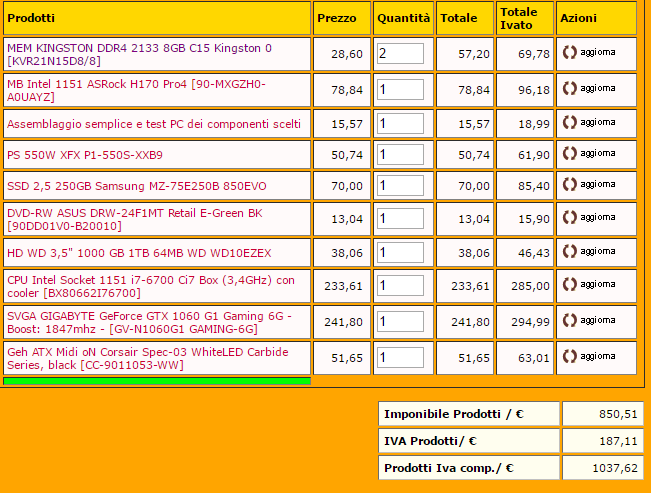Click Totale Ivato cell 294,99
This screenshot has width=651, height=493.
pos(525,322)
